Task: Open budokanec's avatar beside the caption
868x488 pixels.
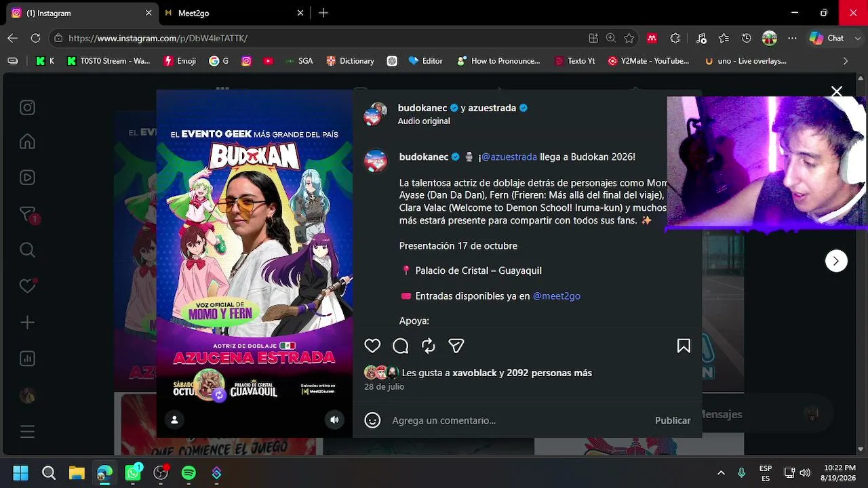Action: [376, 161]
